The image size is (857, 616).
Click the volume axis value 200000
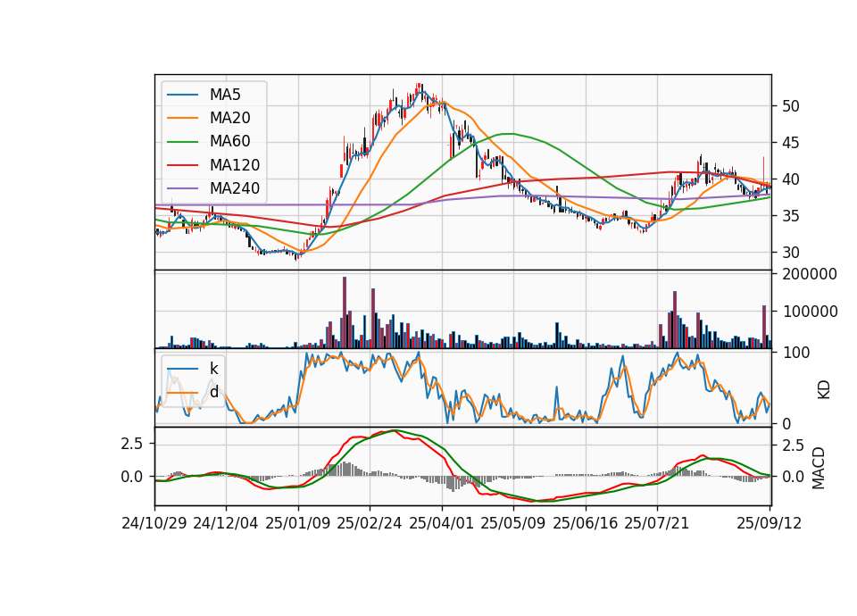[x=810, y=274]
